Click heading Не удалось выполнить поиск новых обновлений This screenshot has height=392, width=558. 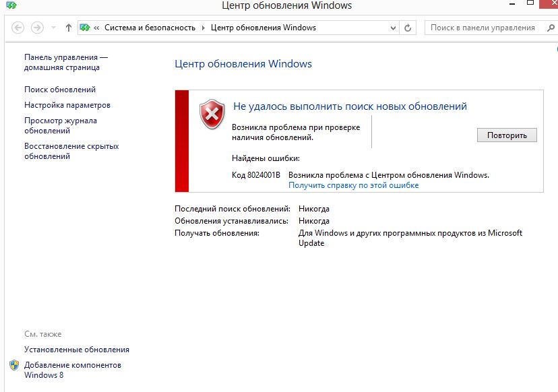(350, 106)
